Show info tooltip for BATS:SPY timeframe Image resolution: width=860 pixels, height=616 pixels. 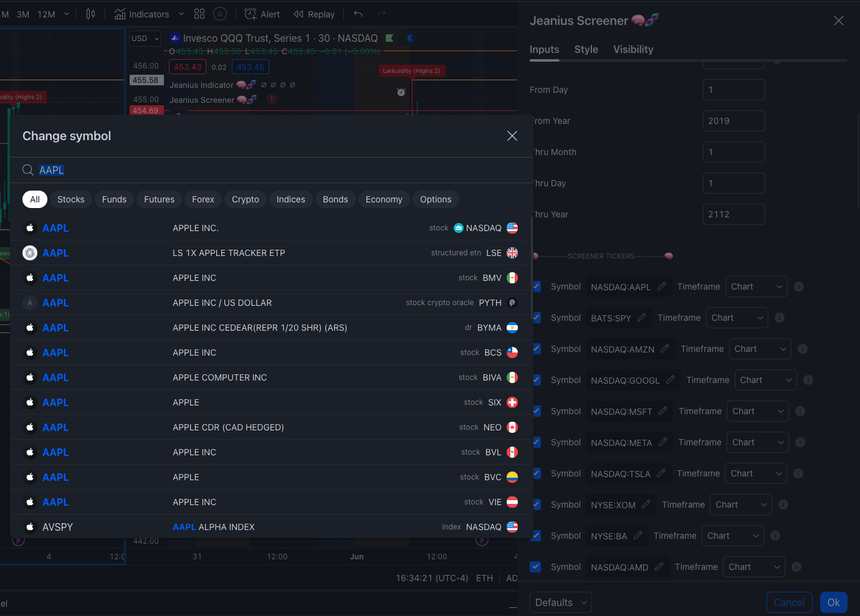[780, 318]
